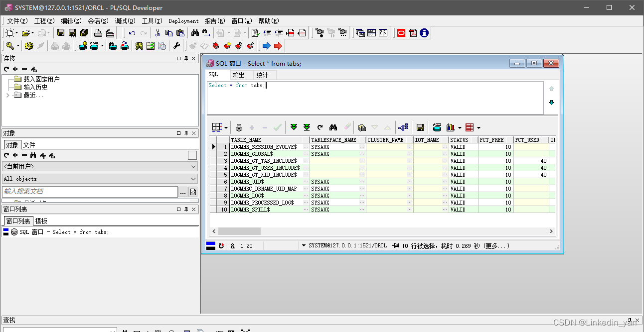
Task: Click the PCT_FREE column header
Action: (x=495, y=140)
